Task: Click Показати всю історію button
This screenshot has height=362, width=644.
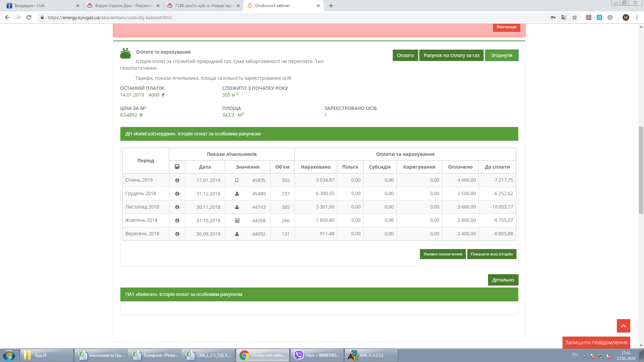Action: point(492,254)
